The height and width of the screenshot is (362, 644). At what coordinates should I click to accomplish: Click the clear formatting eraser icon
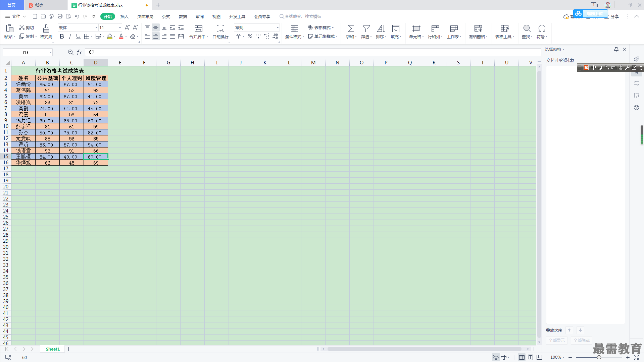pos(133,37)
